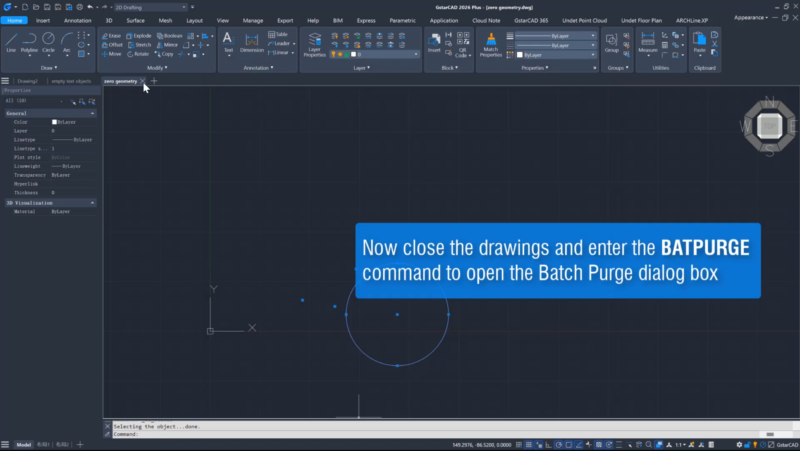Collapse the General properties section
Viewport: 800px width, 451px height.
[x=93, y=113]
